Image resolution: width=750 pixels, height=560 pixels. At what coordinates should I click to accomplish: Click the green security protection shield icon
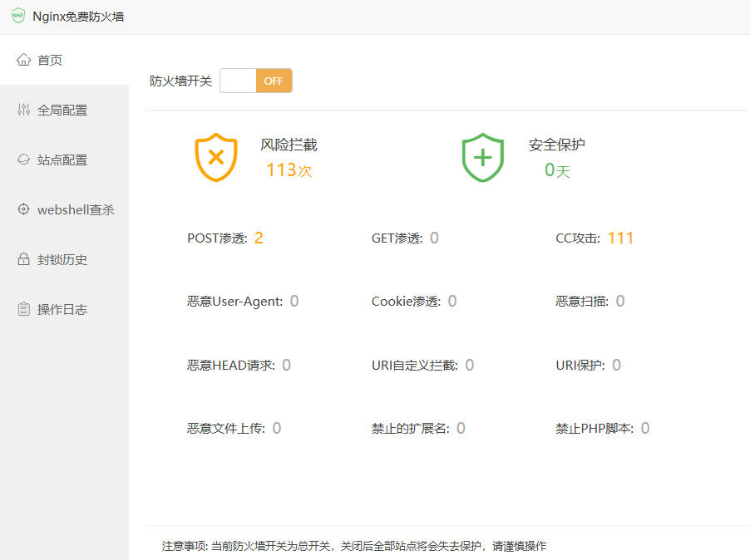[x=483, y=157]
